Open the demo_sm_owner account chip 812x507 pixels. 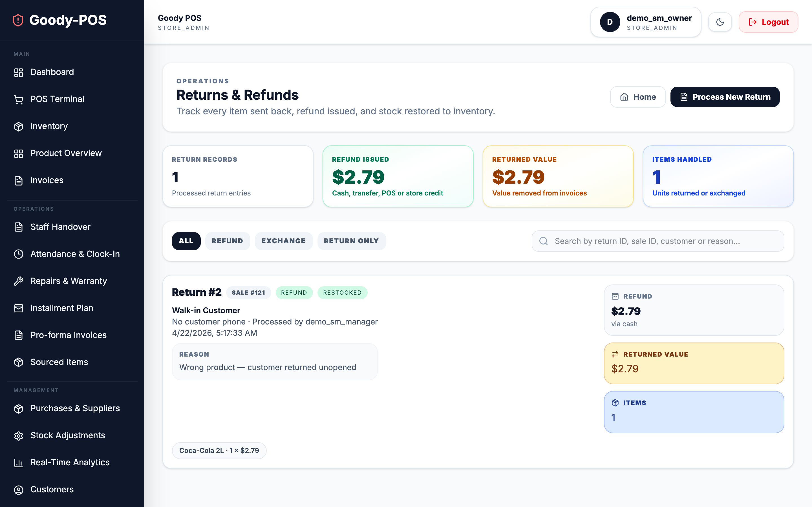(x=645, y=22)
